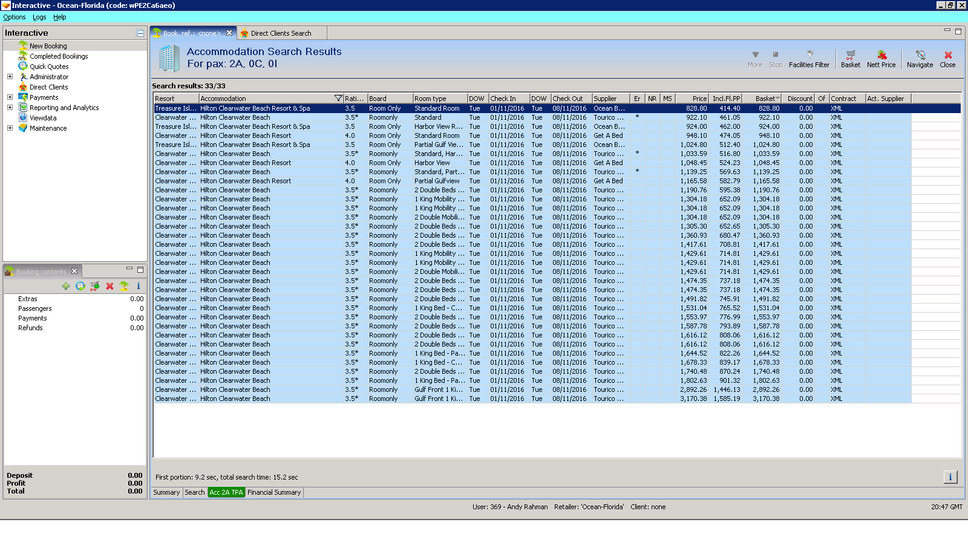Click the sort arrow on the Basket column header
Image resolution: width=968 pixels, height=560 pixels.
(777, 98)
